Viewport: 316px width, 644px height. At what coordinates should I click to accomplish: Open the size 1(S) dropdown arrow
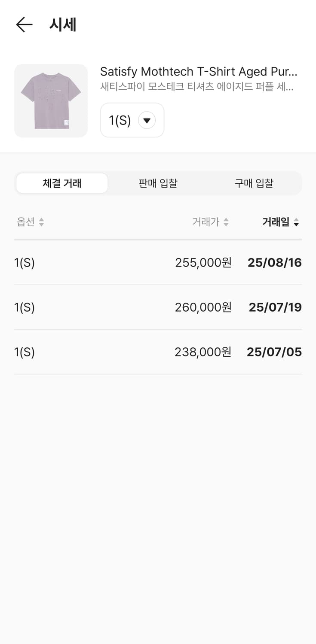pos(147,121)
